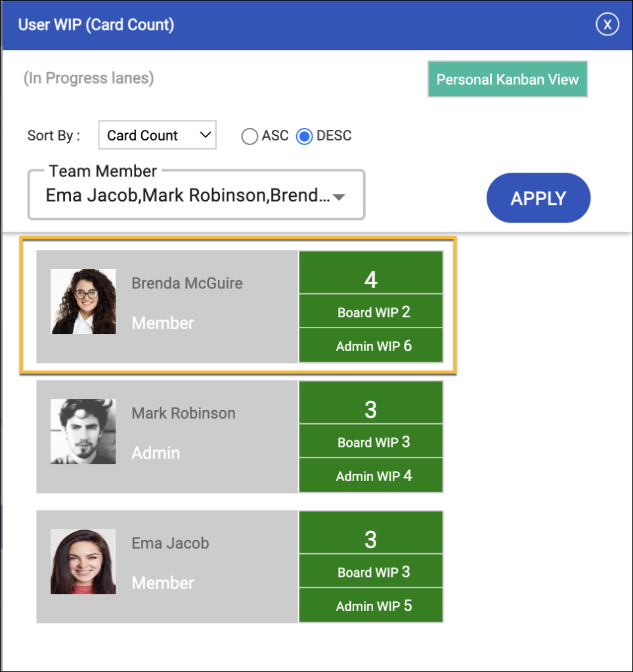Select the DESC sort order
Screen dimensions: 633x672
pos(303,136)
